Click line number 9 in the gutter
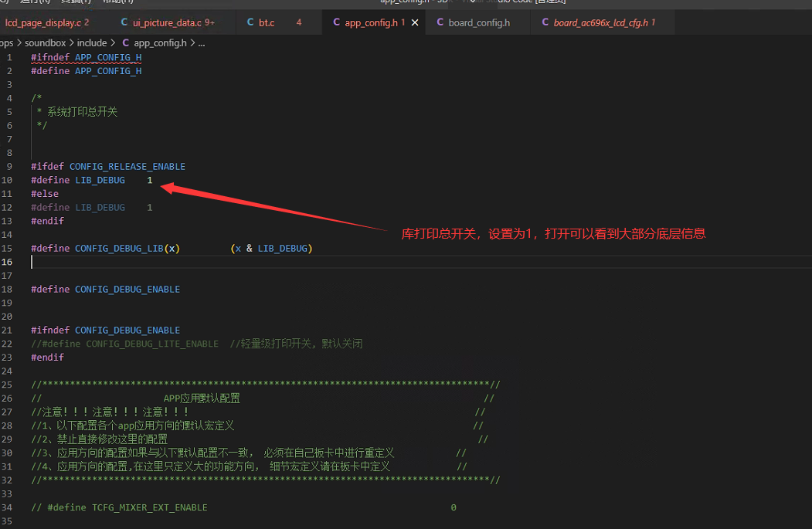 tap(9, 167)
